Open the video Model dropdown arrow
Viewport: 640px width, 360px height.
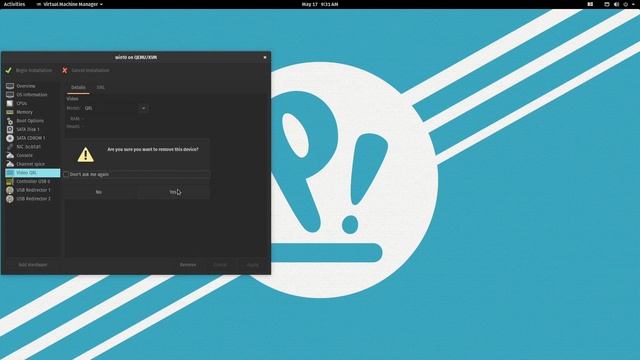coord(143,108)
